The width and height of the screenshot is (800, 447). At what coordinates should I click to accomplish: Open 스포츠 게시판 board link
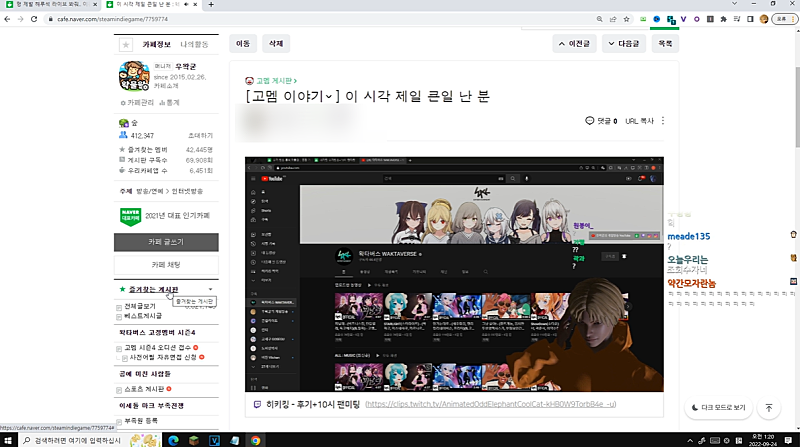click(144, 389)
